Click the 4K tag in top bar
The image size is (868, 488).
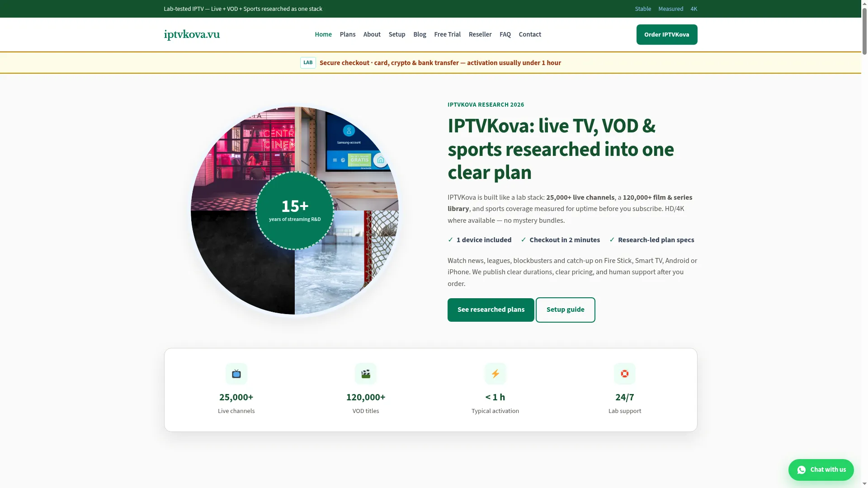[694, 9]
